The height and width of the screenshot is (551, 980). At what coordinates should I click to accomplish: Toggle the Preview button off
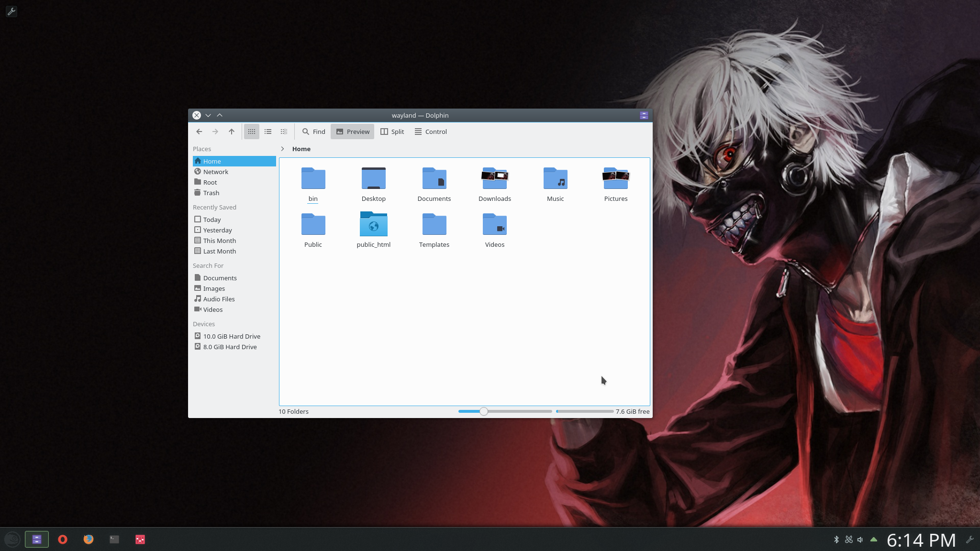point(353,132)
